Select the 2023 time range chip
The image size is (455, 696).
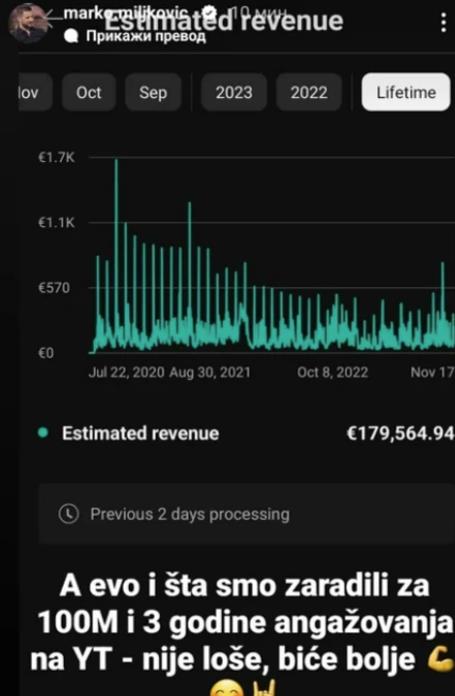(234, 92)
